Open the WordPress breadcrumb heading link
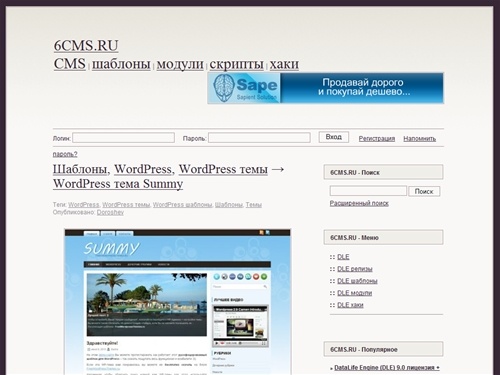The image size is (500, 375). (x=143, y=169)
